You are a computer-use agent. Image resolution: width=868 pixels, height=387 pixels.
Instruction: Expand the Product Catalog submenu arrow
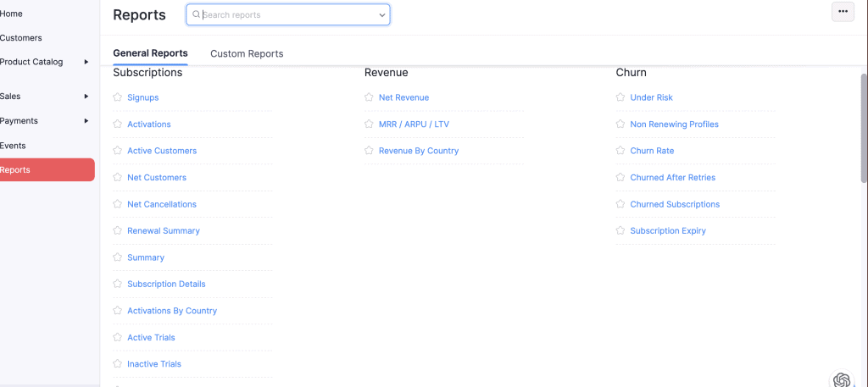(x=86, y=62)
